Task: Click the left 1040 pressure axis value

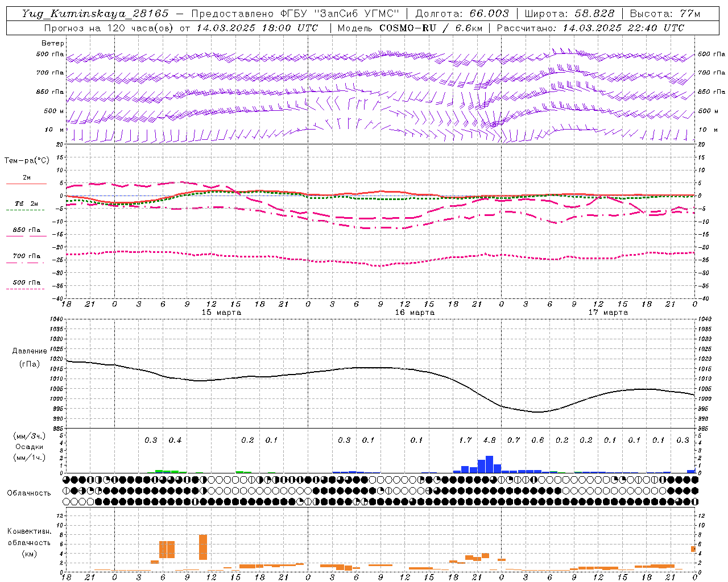Action: pyautogui.click(x=56, y=319)
